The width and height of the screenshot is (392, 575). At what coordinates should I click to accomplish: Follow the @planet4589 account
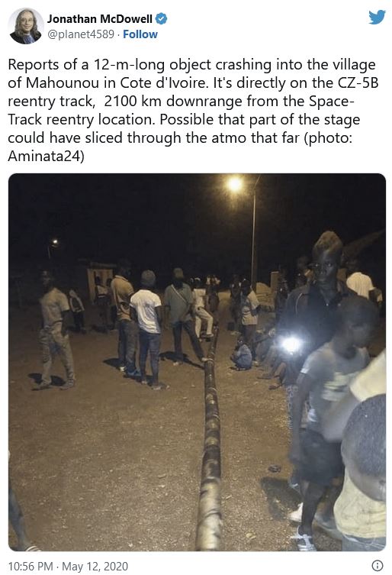pyautogui.click(x=140, y=34)
